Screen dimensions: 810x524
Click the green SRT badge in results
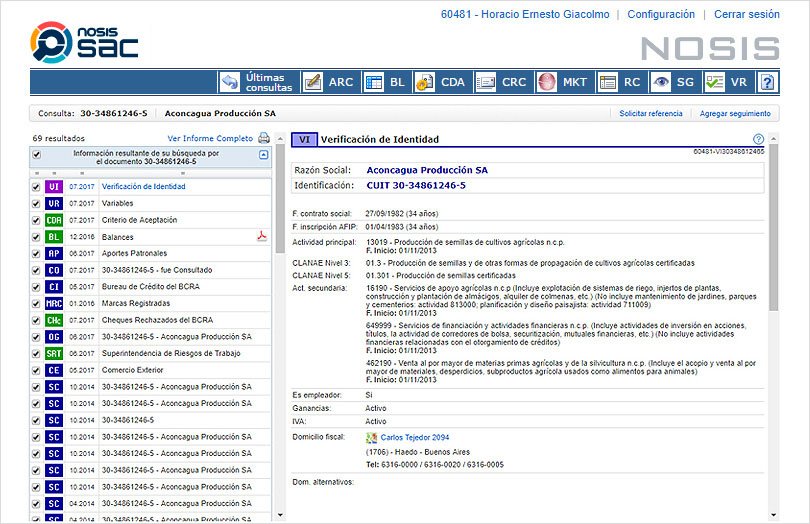(54, 353)
